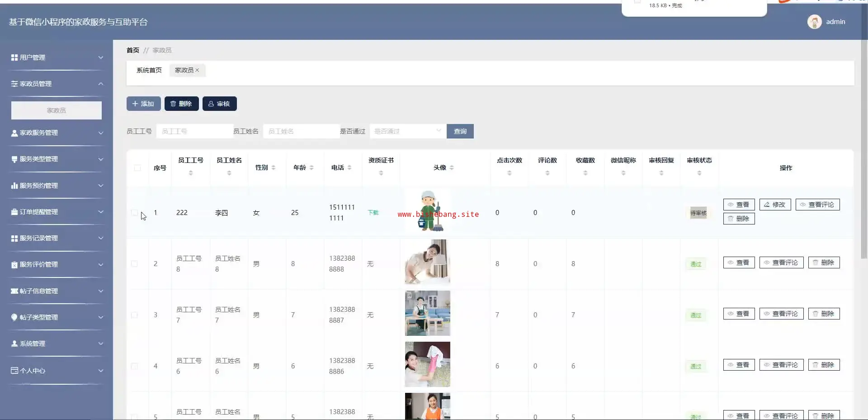Viewport: 868px width, 420px height.
Task: Click the 个人中心 sidebar icon
Action: 14,371
